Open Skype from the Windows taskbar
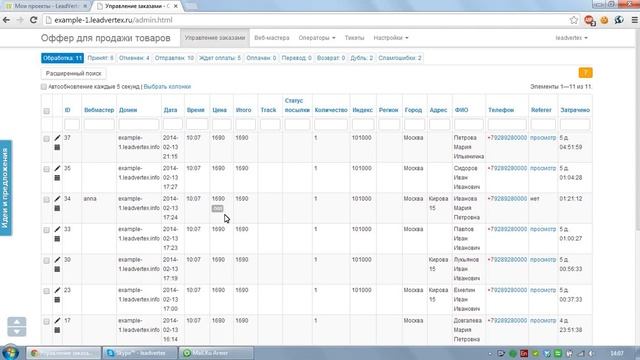 (140, 353)
